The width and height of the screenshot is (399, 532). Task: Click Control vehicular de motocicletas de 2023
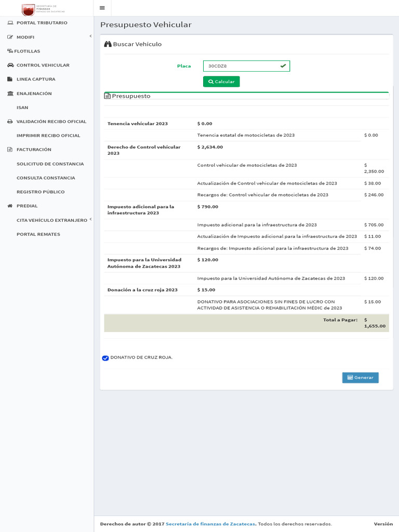247,165
